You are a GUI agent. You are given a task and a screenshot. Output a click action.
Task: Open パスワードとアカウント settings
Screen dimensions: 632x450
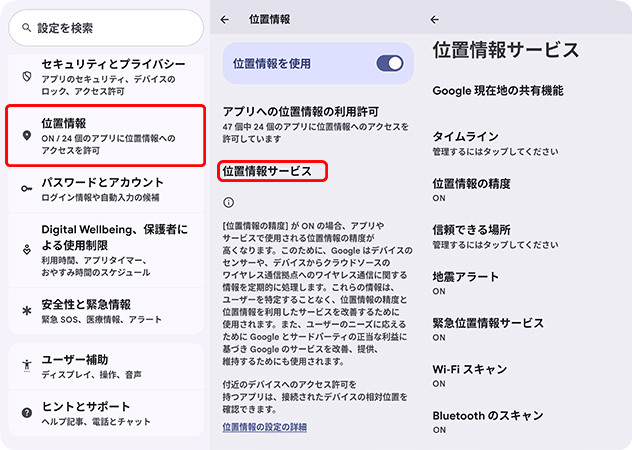(106, 189)
